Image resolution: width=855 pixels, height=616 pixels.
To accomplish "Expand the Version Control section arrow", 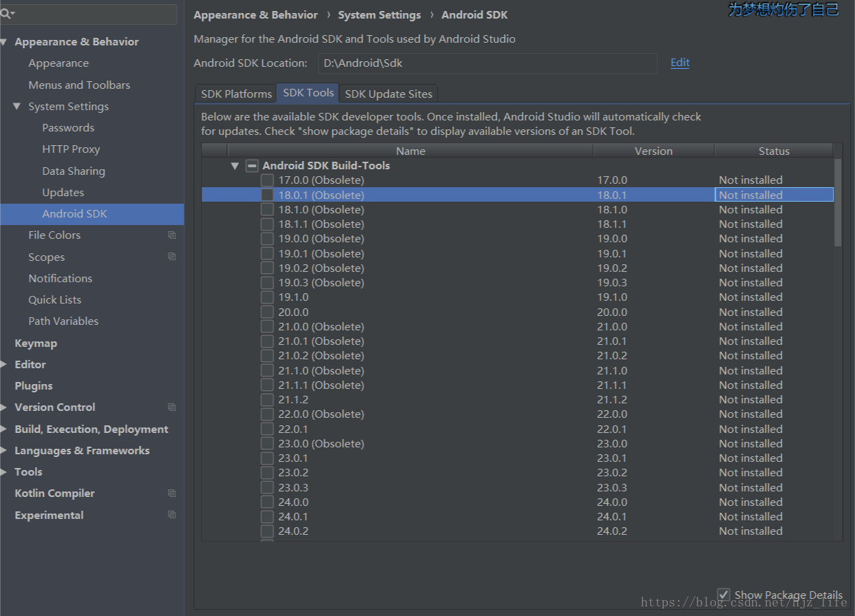I will point(4,407).
